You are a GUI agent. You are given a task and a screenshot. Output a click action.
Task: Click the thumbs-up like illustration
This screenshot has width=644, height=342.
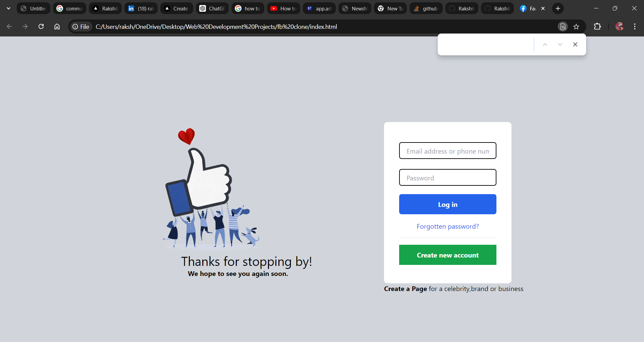tap(211, 188)
